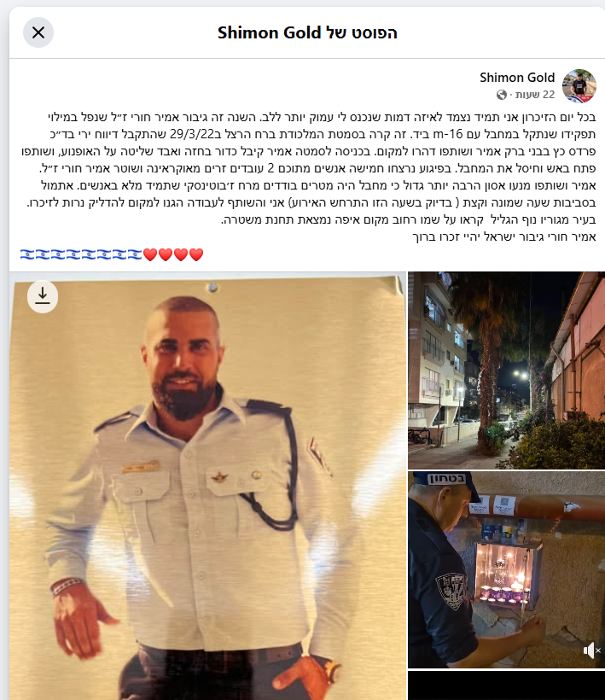Open the uniformed officer portrait photo
The image size is (605, 700).
click(x=208, y=486)
